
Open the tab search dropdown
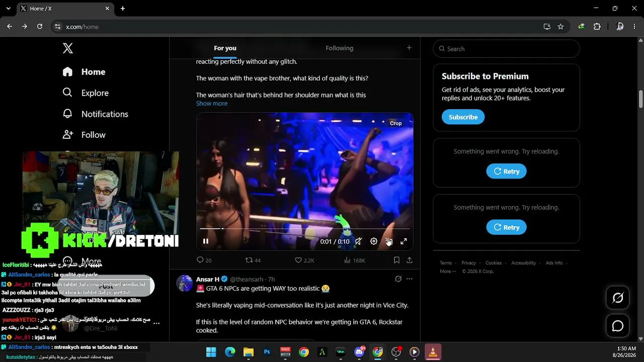click(9, 9)
